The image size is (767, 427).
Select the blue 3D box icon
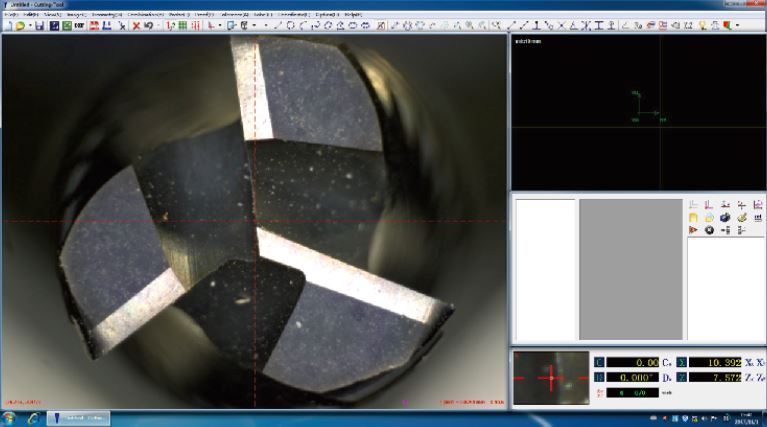(725, 217)
